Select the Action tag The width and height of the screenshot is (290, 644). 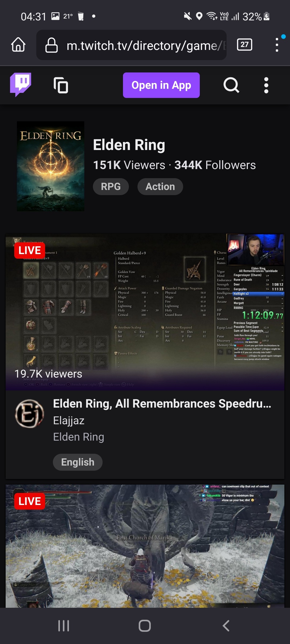click(160, 186)
